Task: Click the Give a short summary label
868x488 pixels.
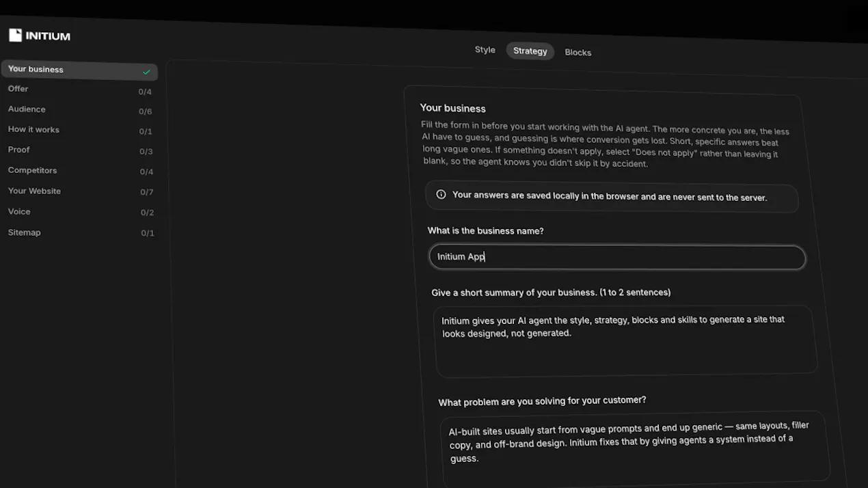Action: pos(551,293)
